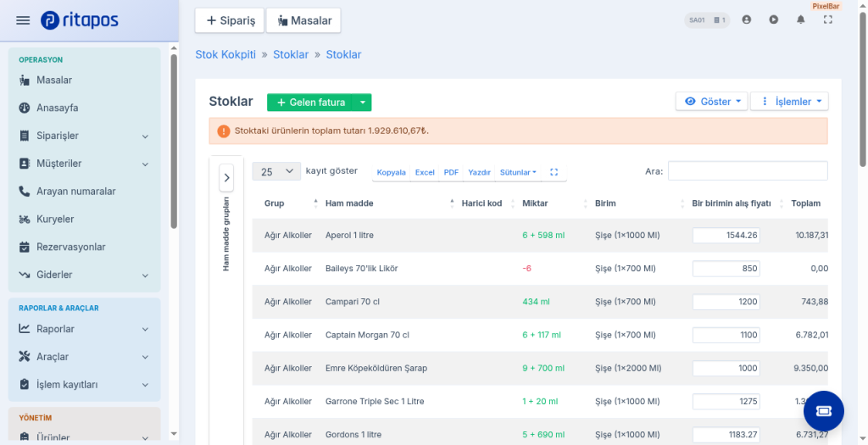This screenshot has width=868, height=445.
Task: Click the Giderler trend-down icon
Action: tap(24, 275)
